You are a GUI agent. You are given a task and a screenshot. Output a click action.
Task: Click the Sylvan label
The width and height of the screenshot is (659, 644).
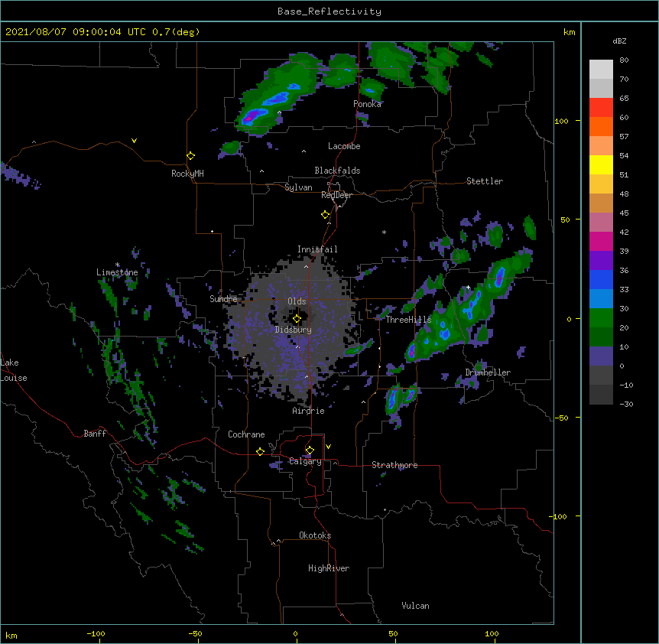tap(298, 187)
